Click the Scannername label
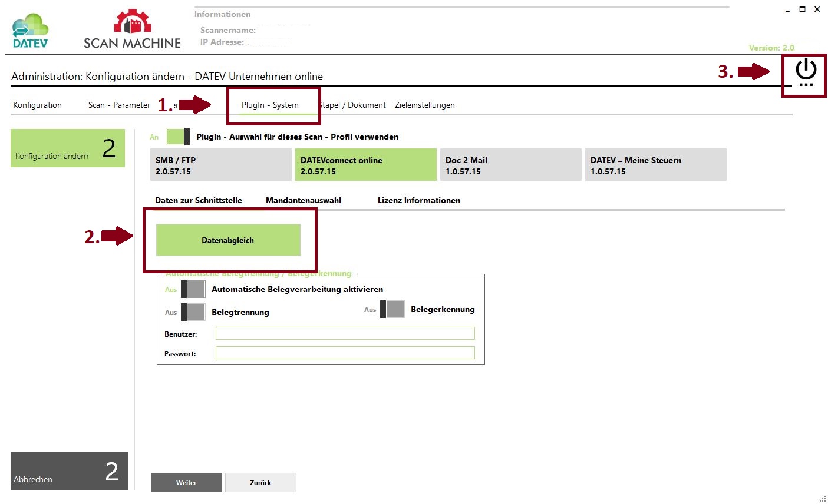 [227, 30]
